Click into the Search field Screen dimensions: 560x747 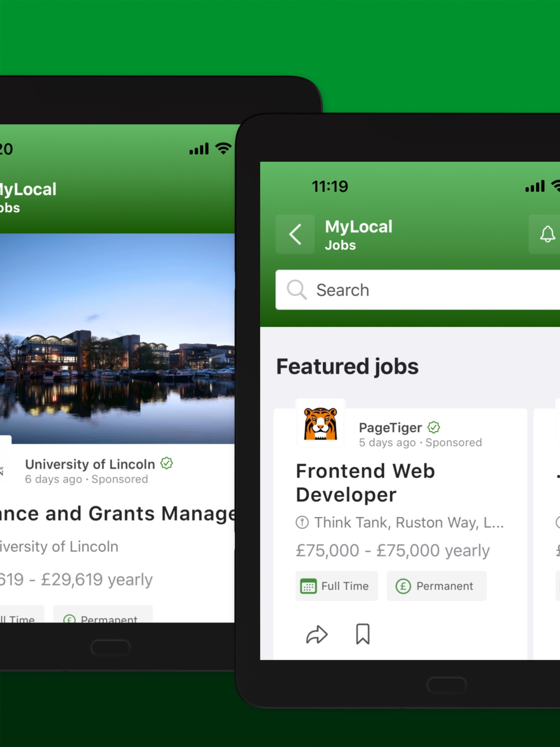418,290
